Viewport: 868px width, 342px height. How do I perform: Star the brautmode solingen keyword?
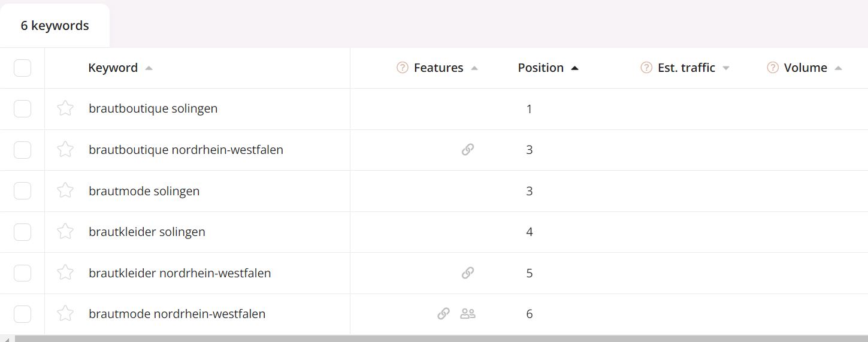65,190
